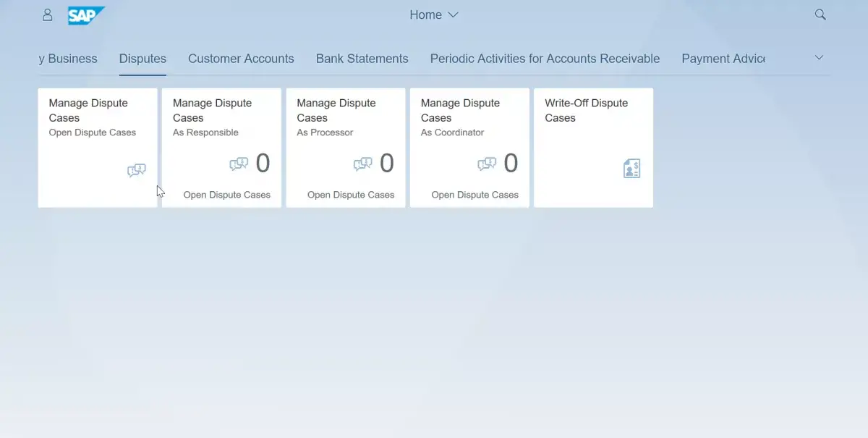Expand the Home navigation dropdown
This screenshot has width=868, height=438.
[x=454, y=14]
